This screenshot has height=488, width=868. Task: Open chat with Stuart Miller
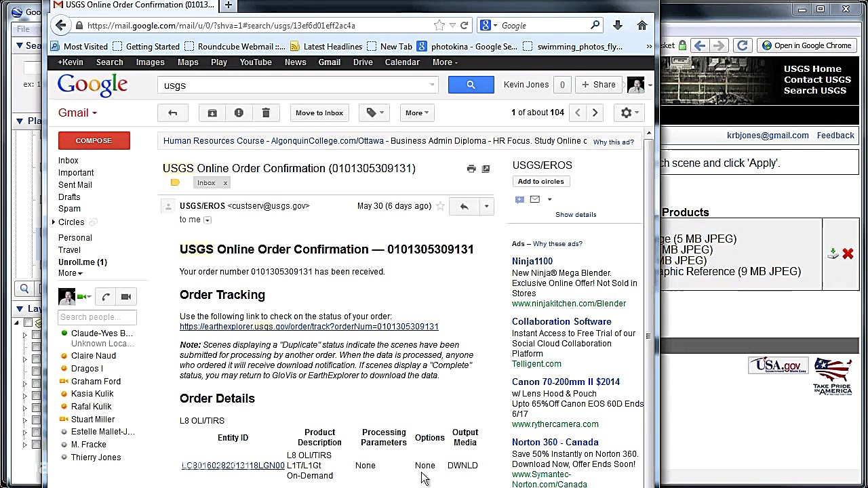tap(93, 420)
